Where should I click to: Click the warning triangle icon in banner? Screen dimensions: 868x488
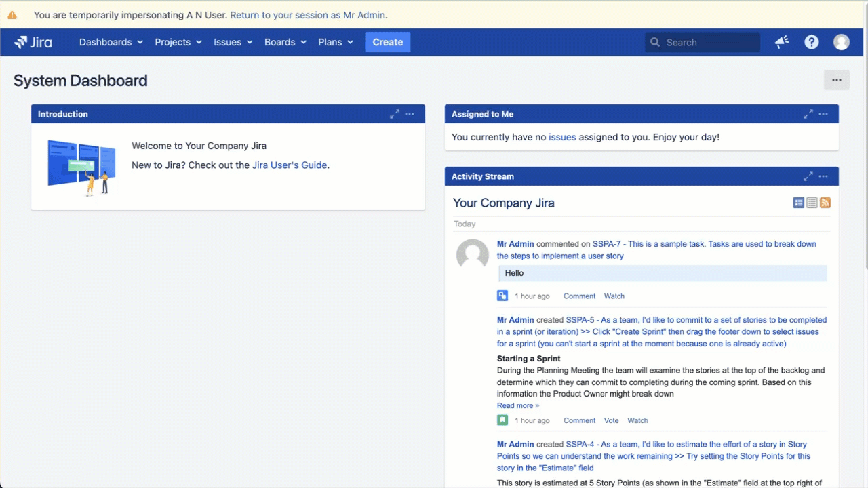[x=12, y=14]
